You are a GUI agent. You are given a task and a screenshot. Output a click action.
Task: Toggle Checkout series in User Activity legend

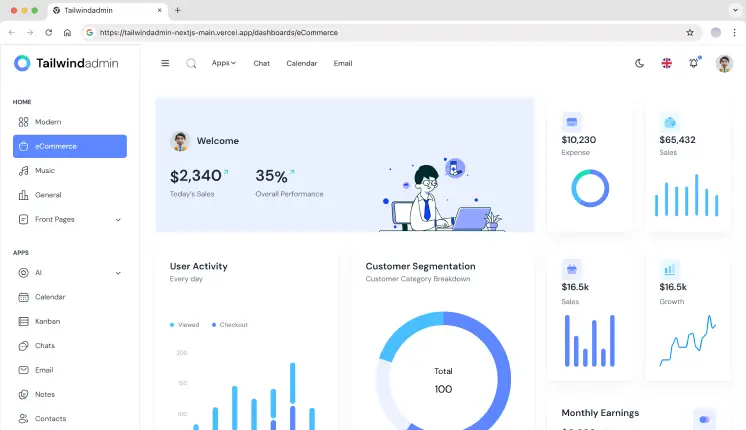[x=230, y=325]
